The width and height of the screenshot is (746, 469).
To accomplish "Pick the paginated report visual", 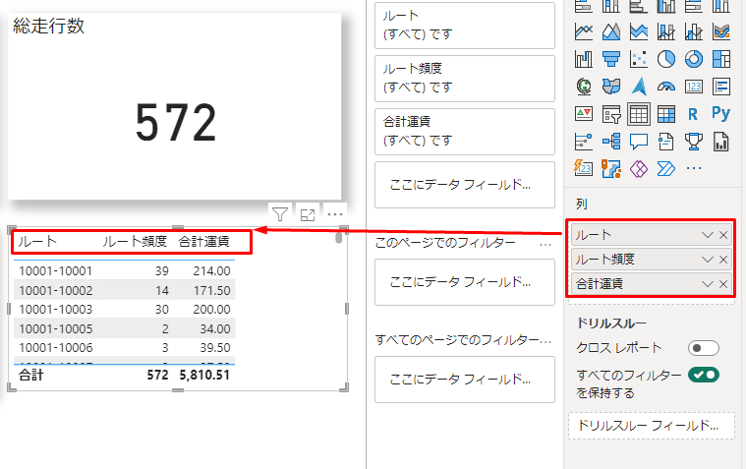I will click(x=721, y=141).
